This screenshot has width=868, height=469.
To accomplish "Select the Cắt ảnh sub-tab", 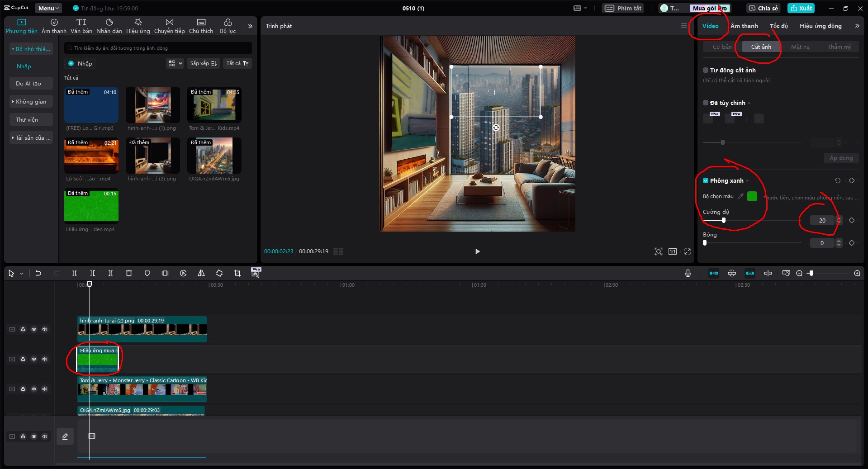I will pos(761,47).
